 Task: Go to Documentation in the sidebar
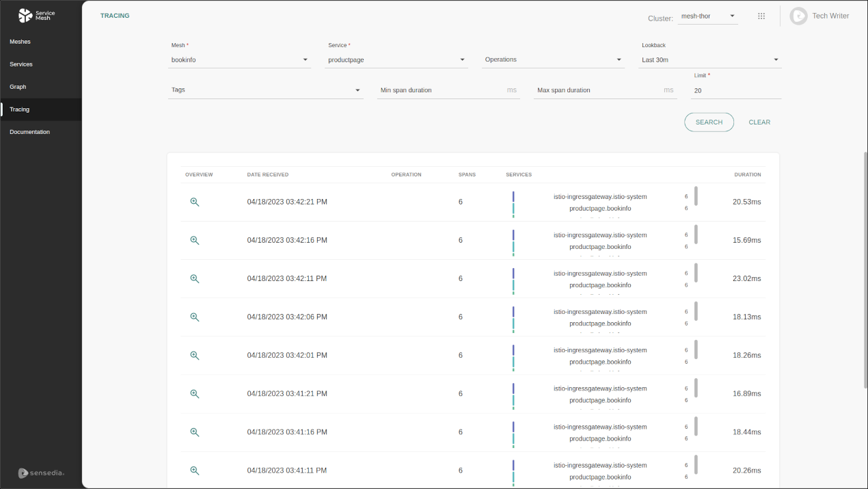(x=29, y=131)
